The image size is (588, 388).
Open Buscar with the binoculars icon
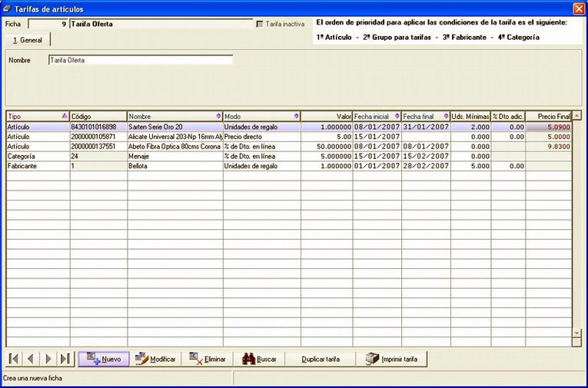[x=259, y=359]
